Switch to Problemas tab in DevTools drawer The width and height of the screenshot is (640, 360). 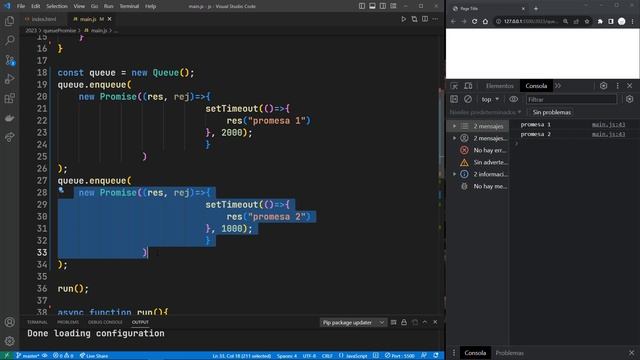(x=509, y=353)
